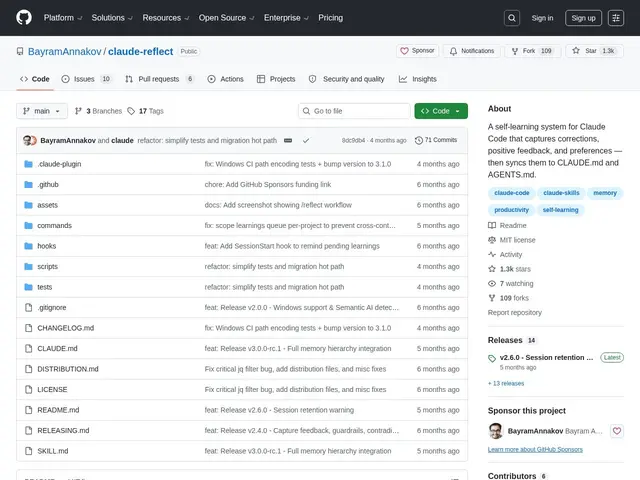Click the Sponsor heart button
This screenshot has width=640, height=480.
pyautogui.click(x=417, y=51)
